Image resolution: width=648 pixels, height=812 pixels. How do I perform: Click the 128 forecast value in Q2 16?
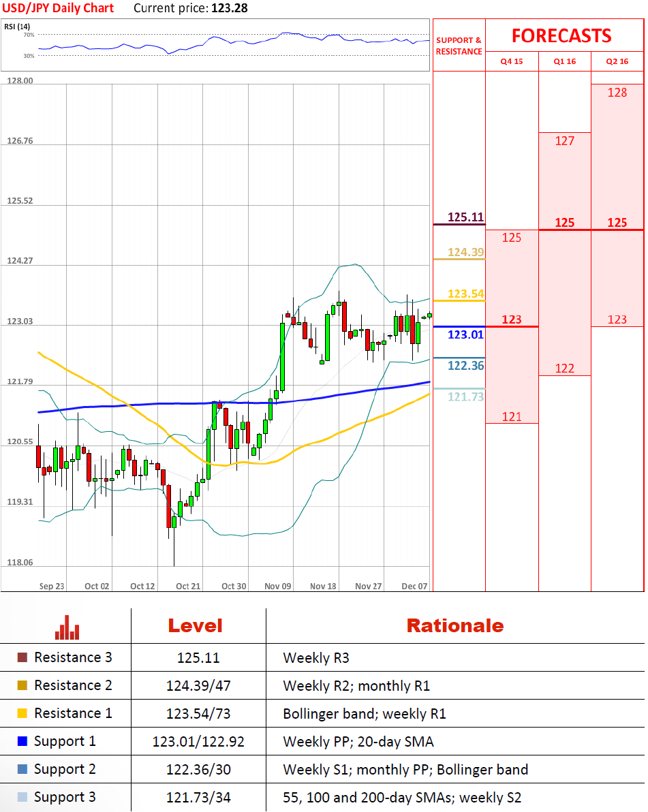[617, 93]
